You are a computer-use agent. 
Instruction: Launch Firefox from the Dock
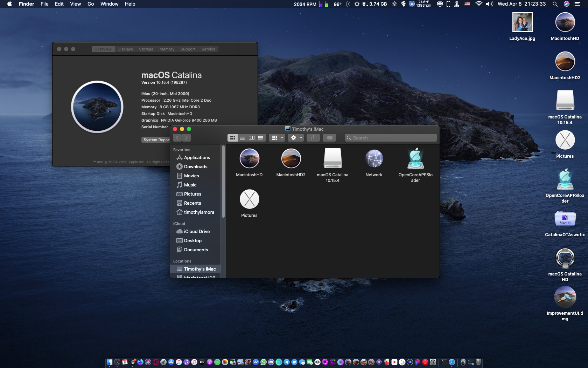point(140,362)
